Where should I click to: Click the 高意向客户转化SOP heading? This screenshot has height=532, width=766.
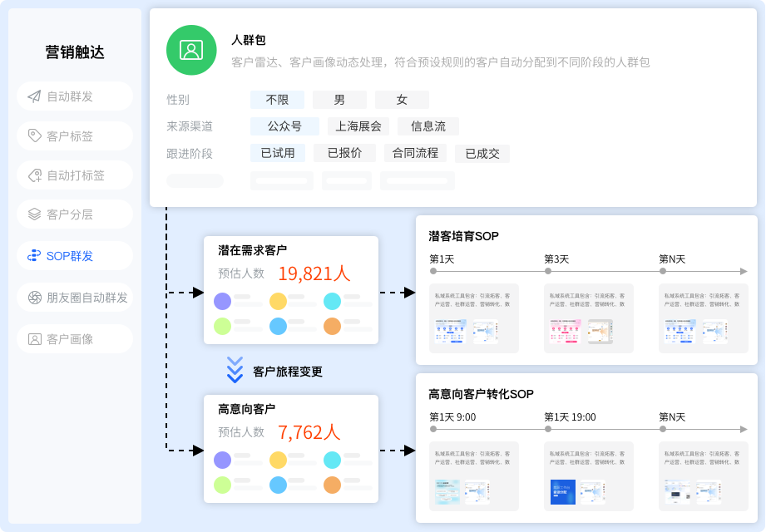[x=482, y=394]
